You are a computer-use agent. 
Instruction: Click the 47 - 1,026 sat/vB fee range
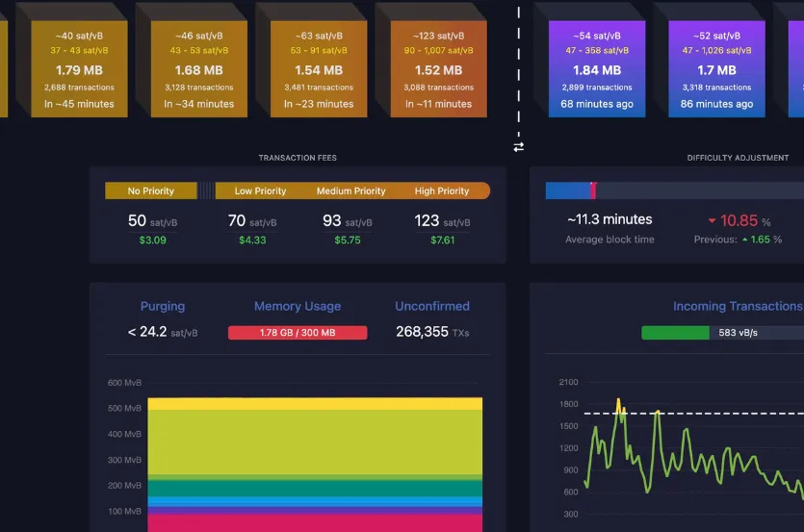point(716,50)
